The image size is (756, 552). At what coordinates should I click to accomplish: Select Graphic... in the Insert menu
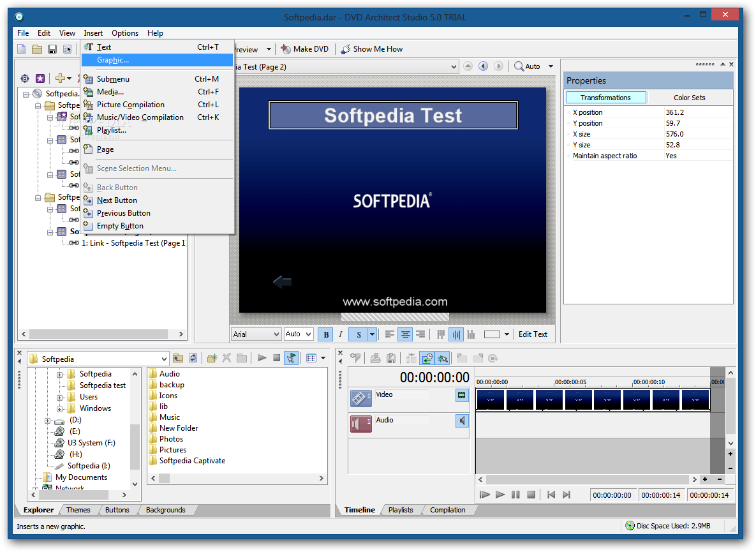click(x=158, y=60)
